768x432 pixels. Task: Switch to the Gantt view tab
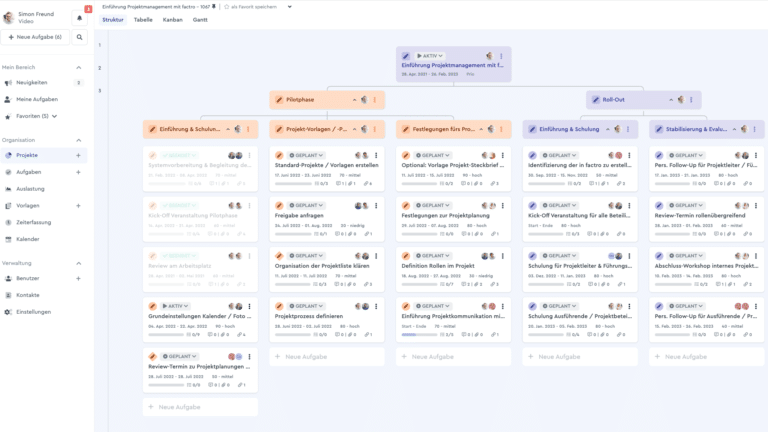[x=200, y=19]
